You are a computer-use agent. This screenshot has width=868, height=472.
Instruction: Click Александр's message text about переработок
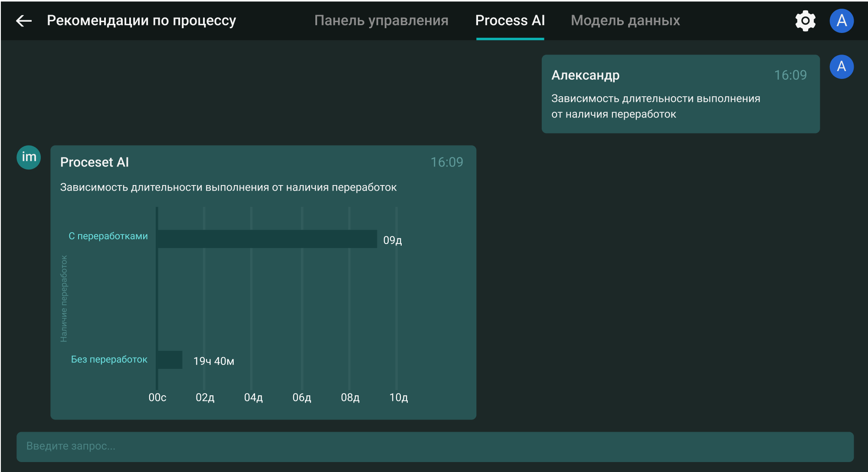tap(655, 106)
